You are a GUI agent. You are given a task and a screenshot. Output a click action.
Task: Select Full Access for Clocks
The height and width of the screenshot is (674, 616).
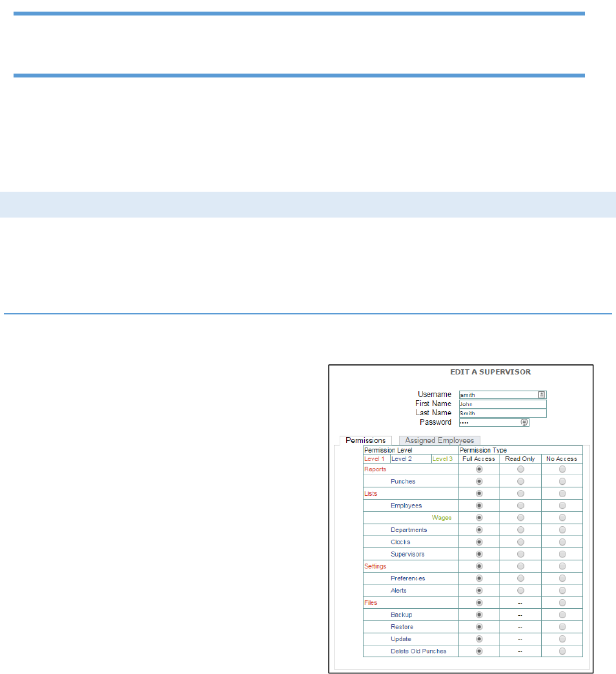pyautogui.click(x=479, y=542)
